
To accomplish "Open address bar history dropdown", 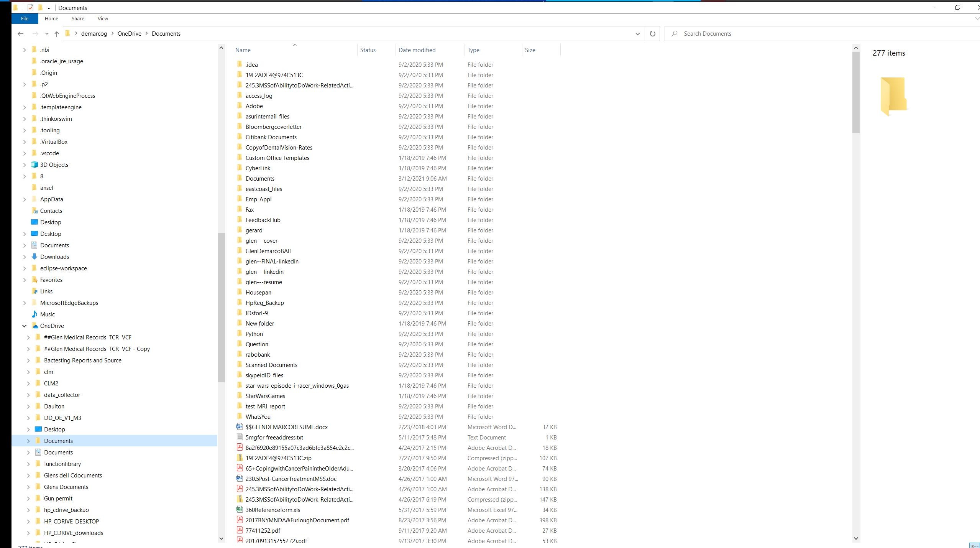I will [x=637, y=34].
